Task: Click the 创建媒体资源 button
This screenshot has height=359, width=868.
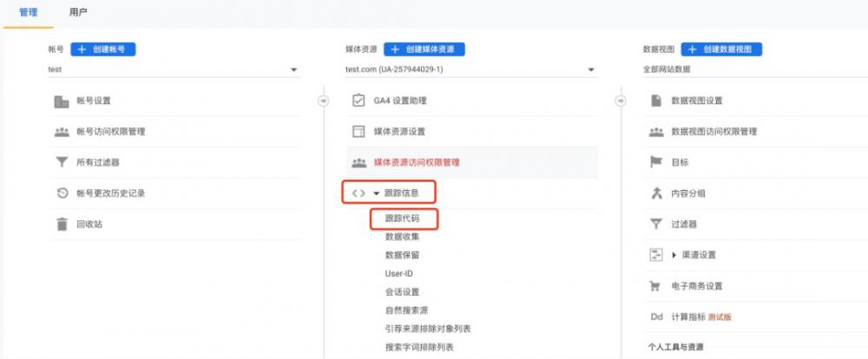Action: click(424, 49)
